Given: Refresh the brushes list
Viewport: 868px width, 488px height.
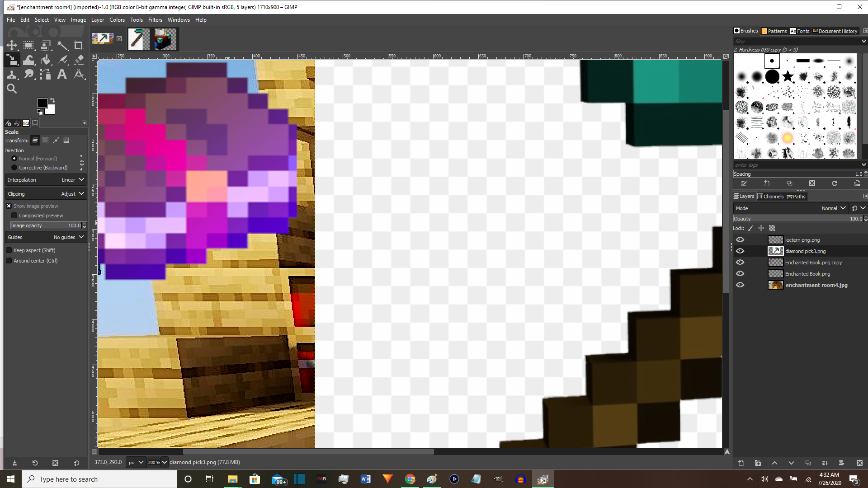Looking at the screenshot, I should pos(835,183).
